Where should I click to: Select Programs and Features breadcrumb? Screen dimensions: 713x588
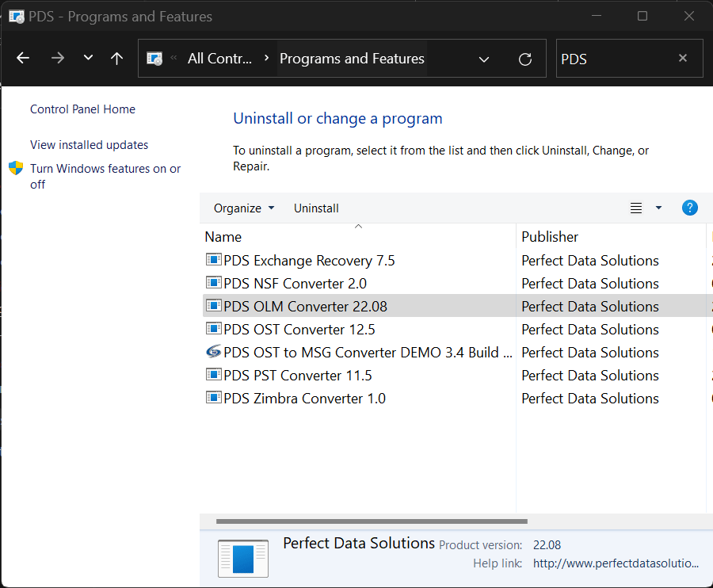(352, 59)
